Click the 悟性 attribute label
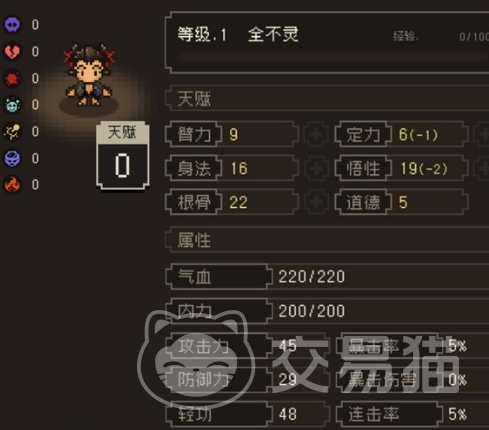The image size is (489, 430). pyautogui.click(x=363, y=168)
